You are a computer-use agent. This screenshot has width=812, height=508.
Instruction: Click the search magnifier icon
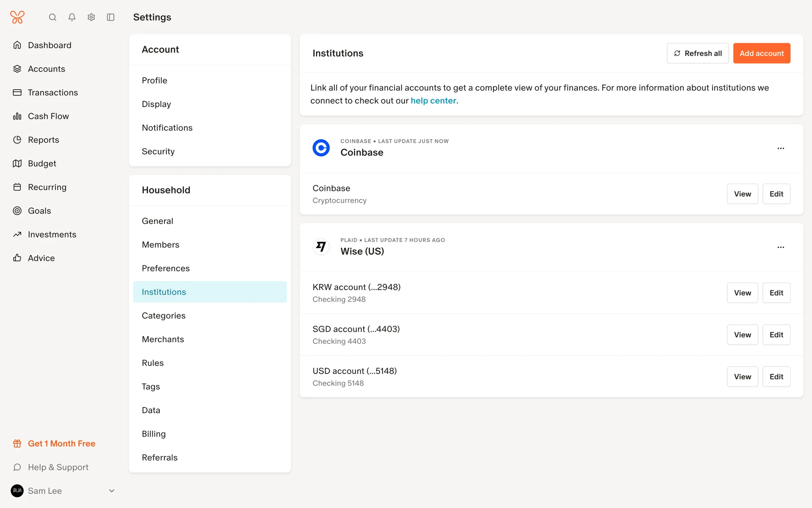point(52,17)
